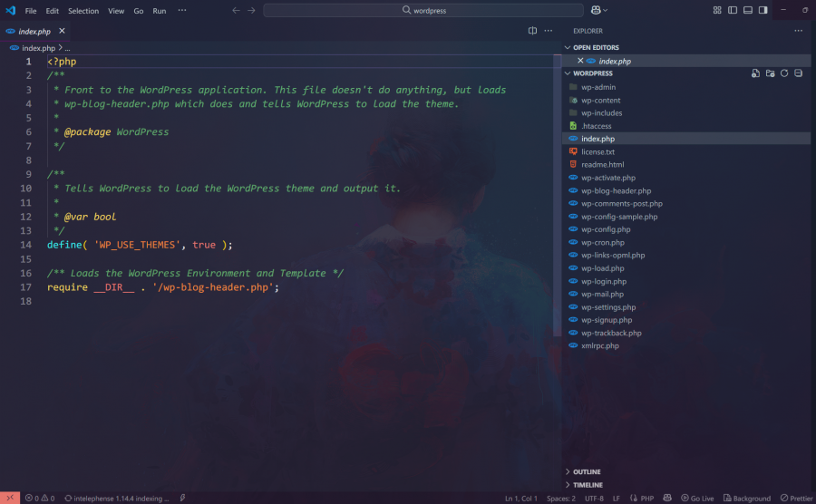Click PHP language mode in status bar

[x=642, y=498]
